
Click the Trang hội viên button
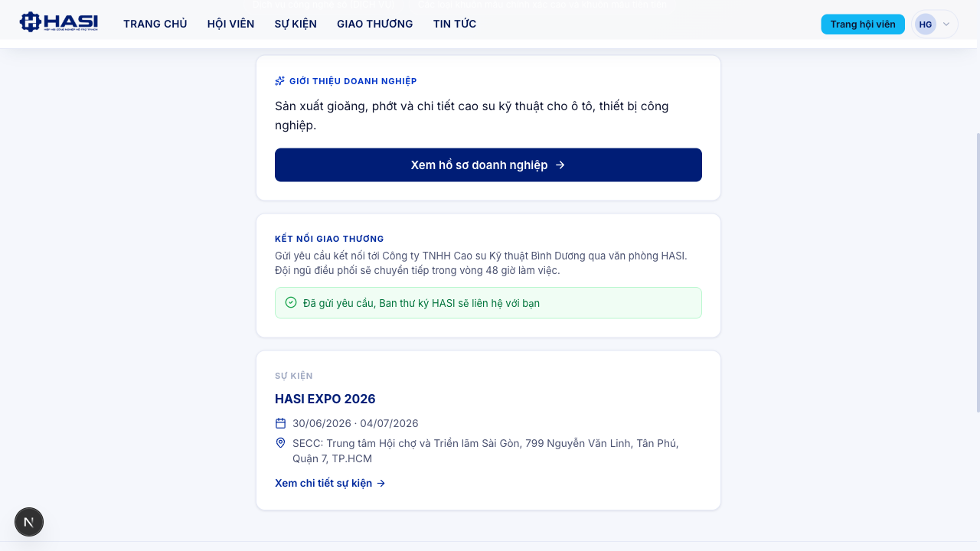(863, 24)
